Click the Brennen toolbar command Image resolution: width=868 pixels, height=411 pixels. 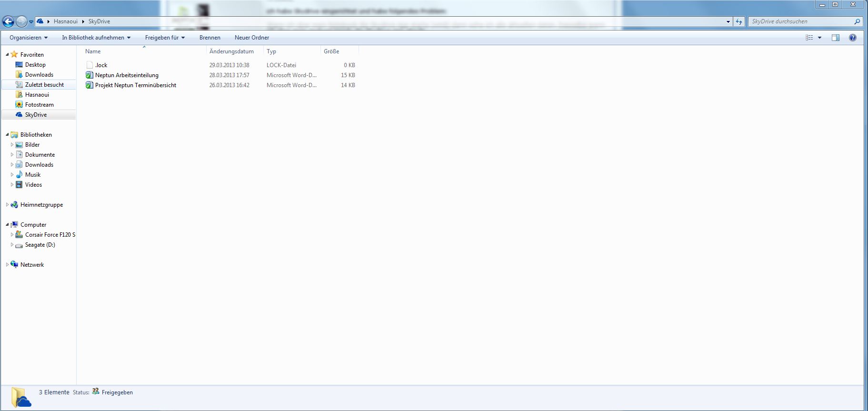click(210, 38)
